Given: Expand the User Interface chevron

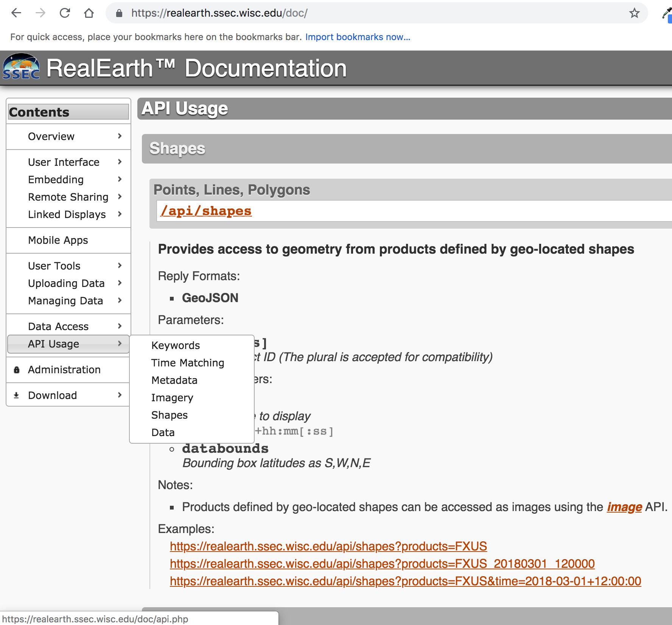Looking at the screenshot, I should [120, 162].
